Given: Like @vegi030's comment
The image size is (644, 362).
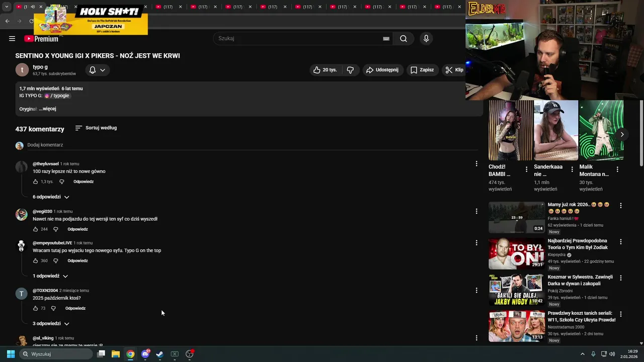Looking at the screenshot, I should click(x=36, y=229).
